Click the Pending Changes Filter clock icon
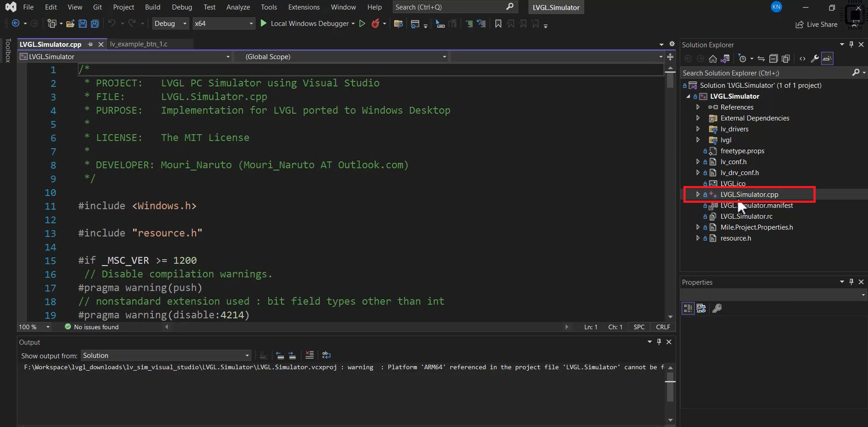 [x=742, y=59]
